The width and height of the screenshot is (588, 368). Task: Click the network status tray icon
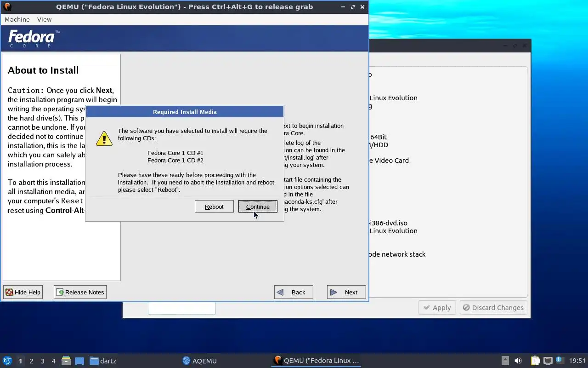coord(548,361)
